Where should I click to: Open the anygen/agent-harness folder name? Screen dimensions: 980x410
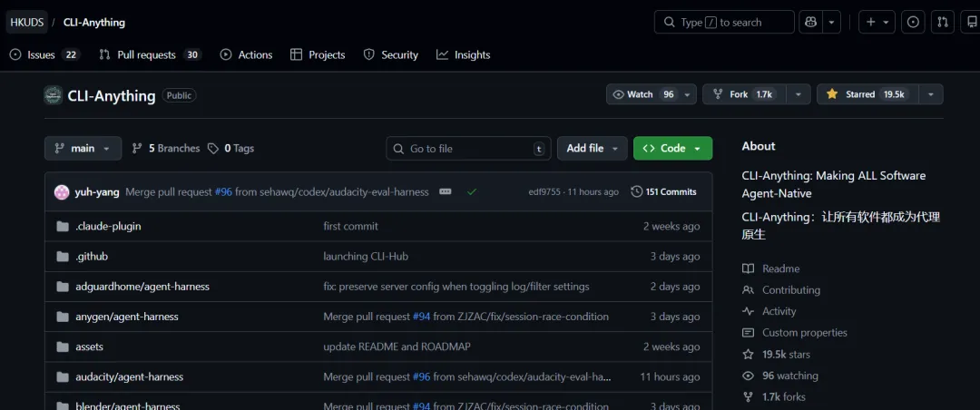point(127,317)
